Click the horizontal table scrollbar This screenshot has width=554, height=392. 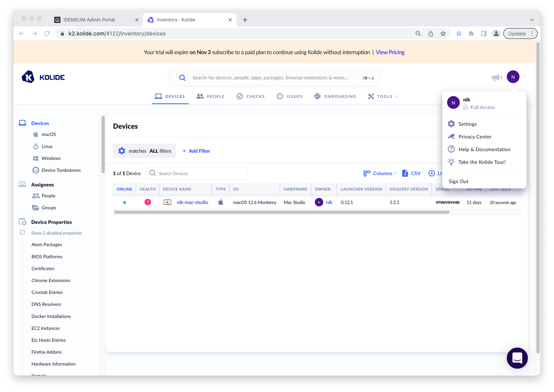(x=281, y=212)
